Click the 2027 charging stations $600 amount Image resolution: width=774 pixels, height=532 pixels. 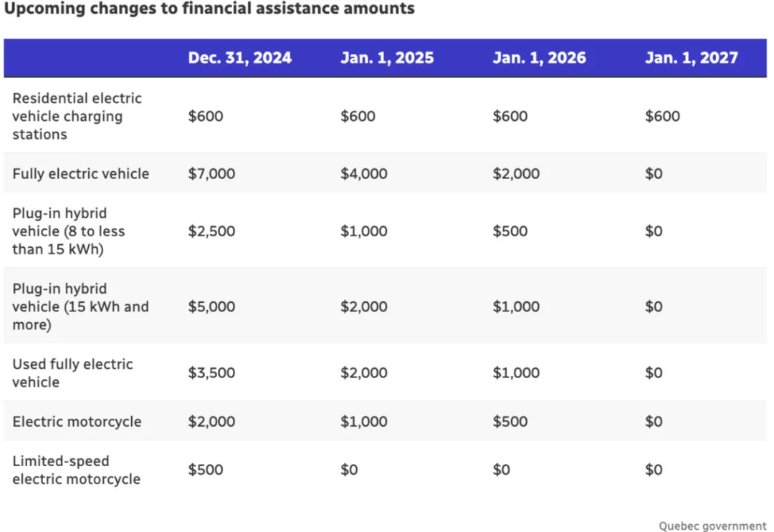coord(662,116)
